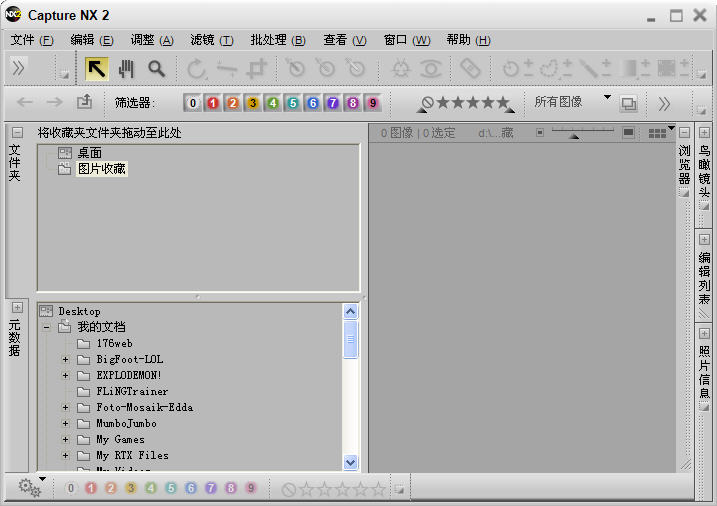Toggle filter label 4 green
The image size is (717, 506).
[272, 102]
